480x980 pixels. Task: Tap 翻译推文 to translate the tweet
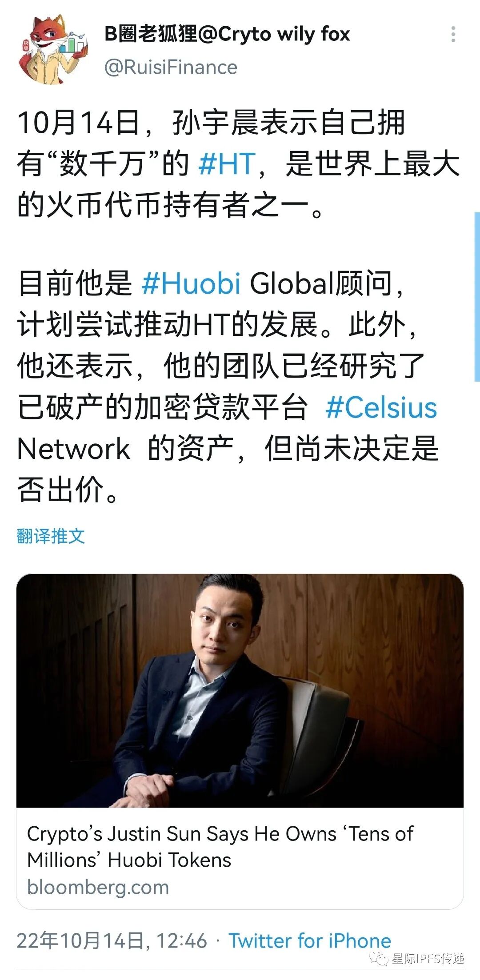pos(50,536)
